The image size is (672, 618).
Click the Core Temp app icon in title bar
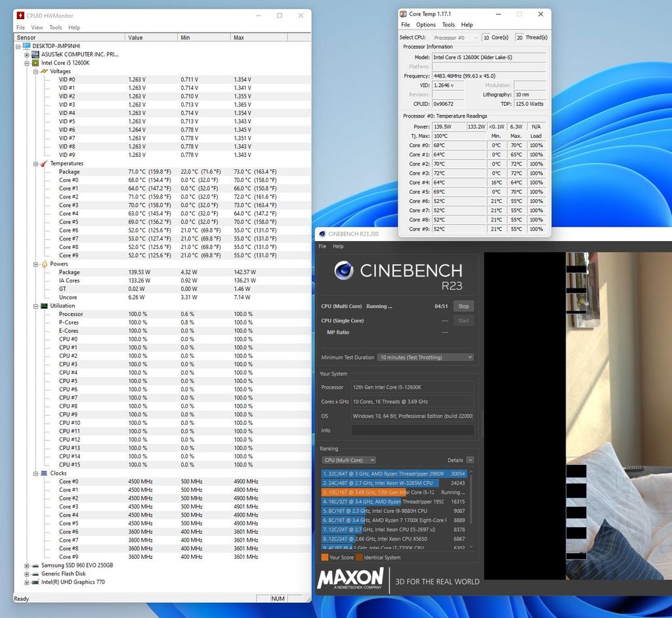coord(404,14)
